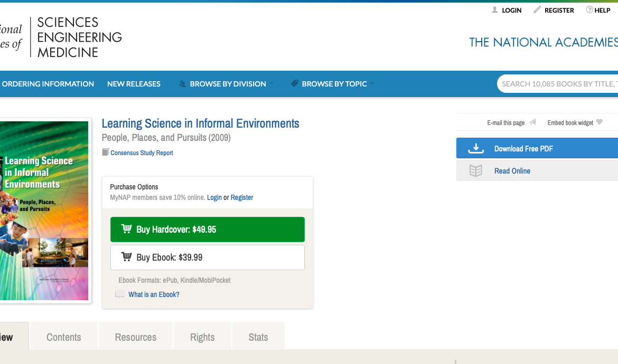618x364 pixels.
Task: Click Login link in Purchase Options
Action: (214, 197)
